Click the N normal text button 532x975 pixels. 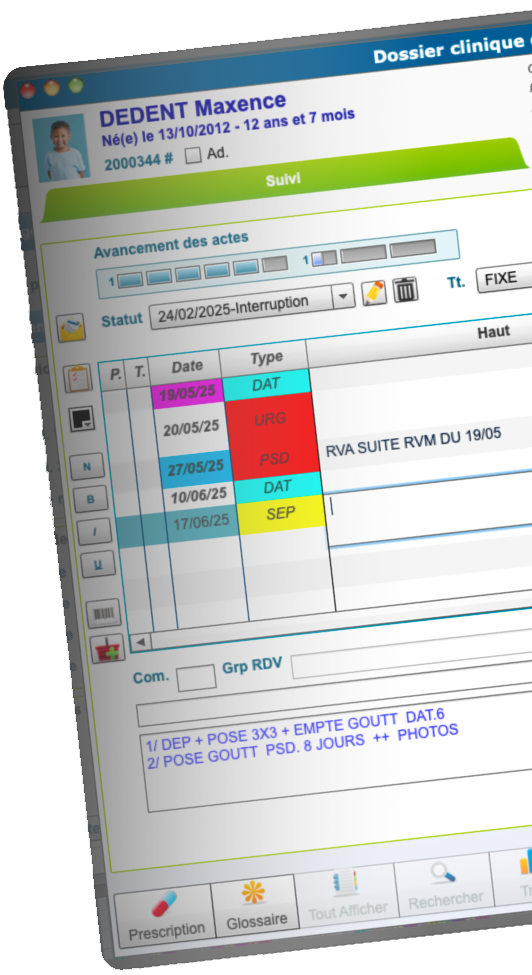click(x=87, y=467)
